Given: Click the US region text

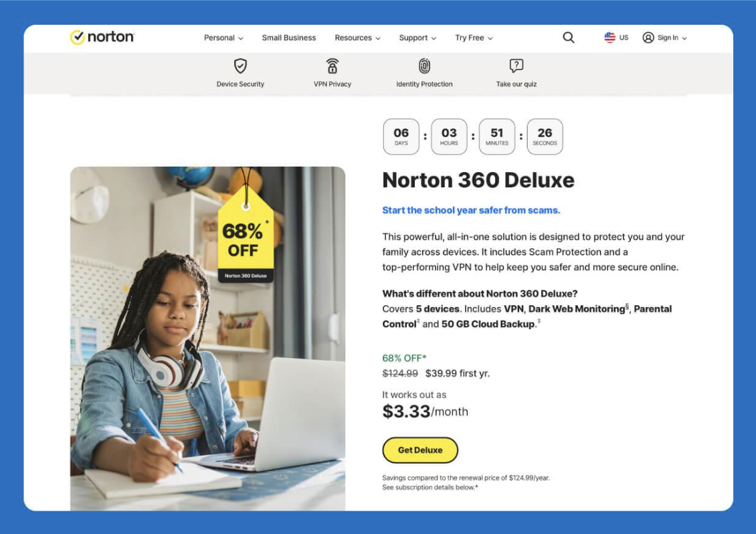Looking at the screenshot, I should click(624, 37).
